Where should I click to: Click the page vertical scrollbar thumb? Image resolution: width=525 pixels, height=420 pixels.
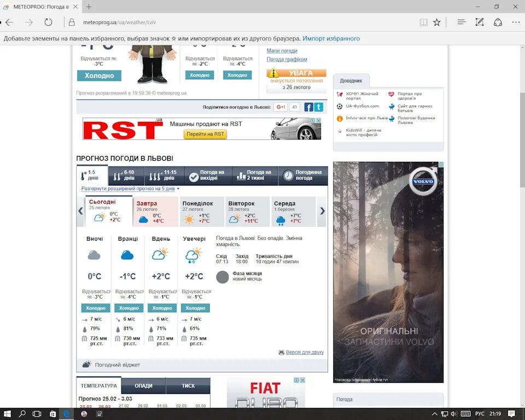point(522,139)
